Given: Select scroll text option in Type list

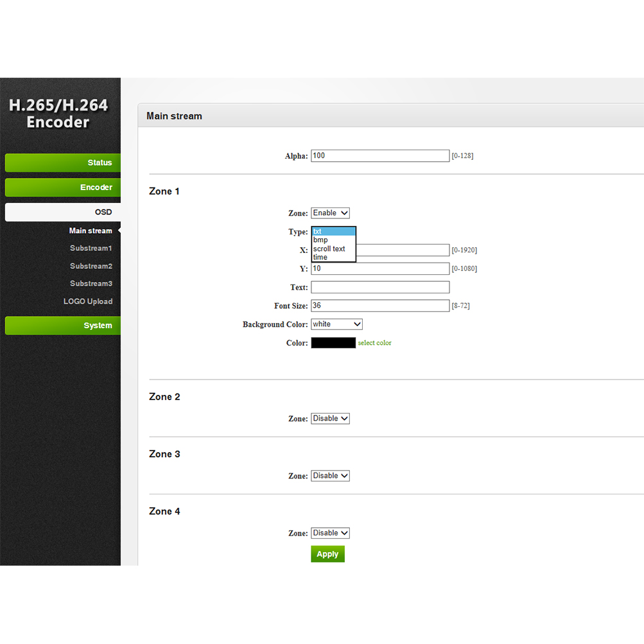Looking at the screenshot, I should [x=333, y=249].
